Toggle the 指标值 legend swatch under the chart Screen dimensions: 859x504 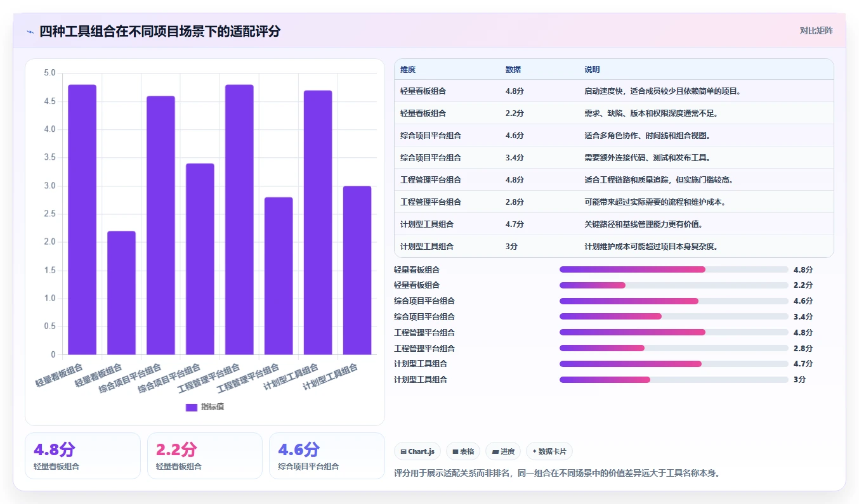[x=192, y=407]
